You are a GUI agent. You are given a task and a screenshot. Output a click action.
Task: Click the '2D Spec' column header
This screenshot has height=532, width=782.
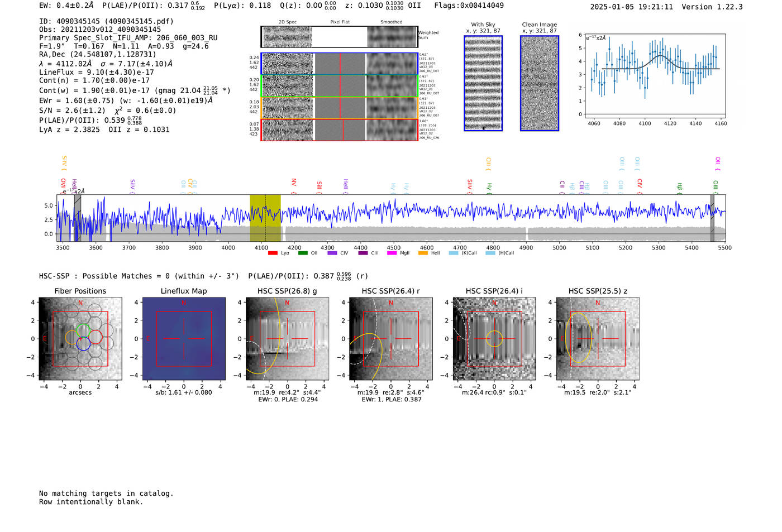tap(288, 22)
